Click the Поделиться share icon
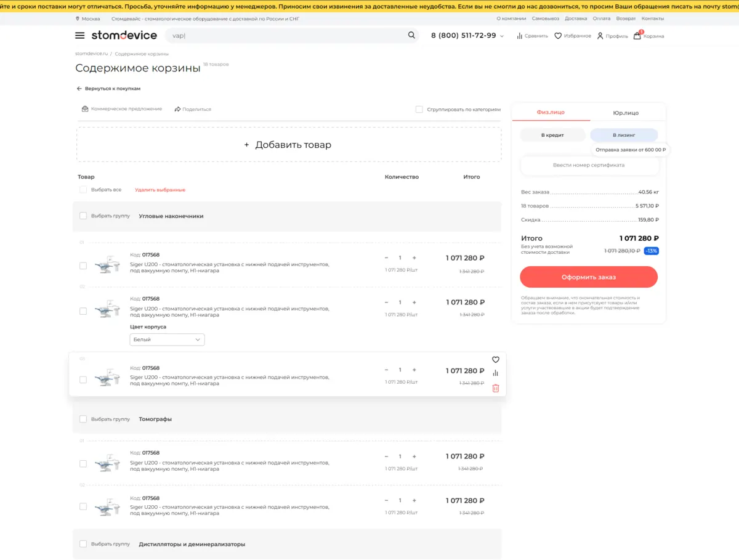Image resolution: width=739 pixels, height=560 pixels. pos(177,109)
